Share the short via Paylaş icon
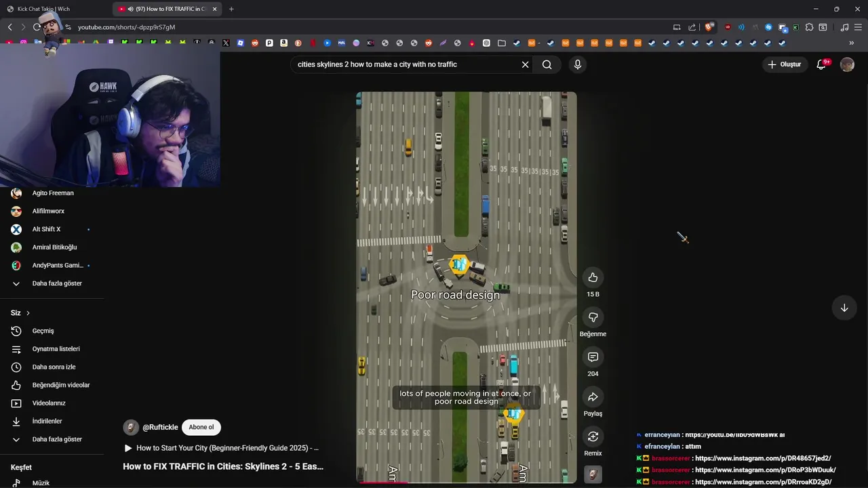868x488 pixels. coord(593,397)
